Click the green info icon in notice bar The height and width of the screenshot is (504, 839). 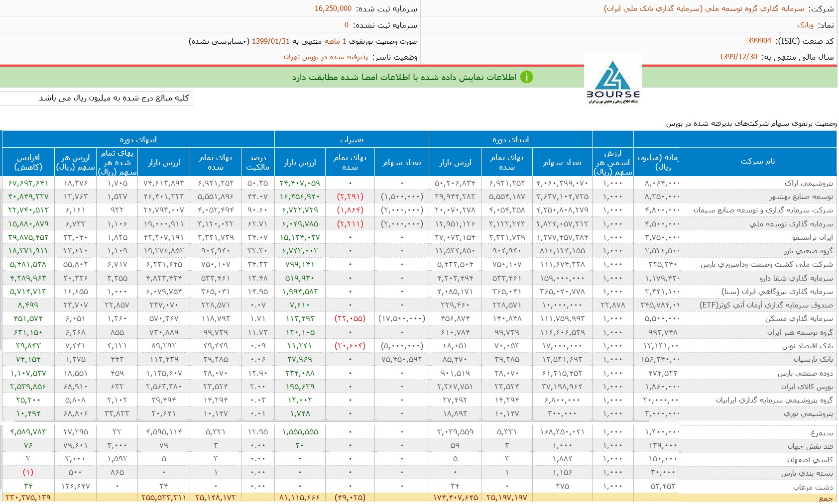pyautogui.click(x=526, y=77)
